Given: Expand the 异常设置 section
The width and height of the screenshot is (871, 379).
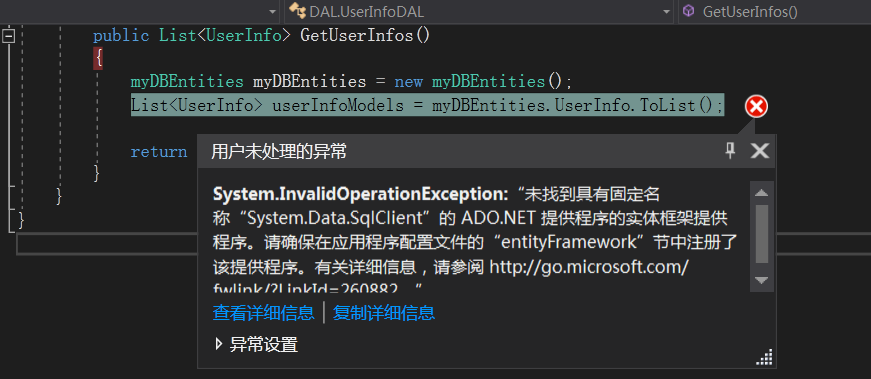Looking at the screenshot, I should pos(218,345).
